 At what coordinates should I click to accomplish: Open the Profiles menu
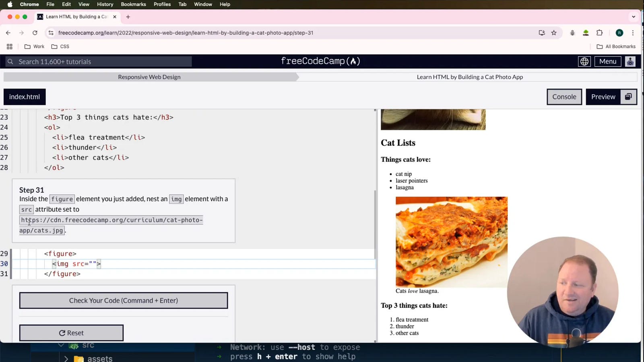pyautogui.click(x=162, y=4)
